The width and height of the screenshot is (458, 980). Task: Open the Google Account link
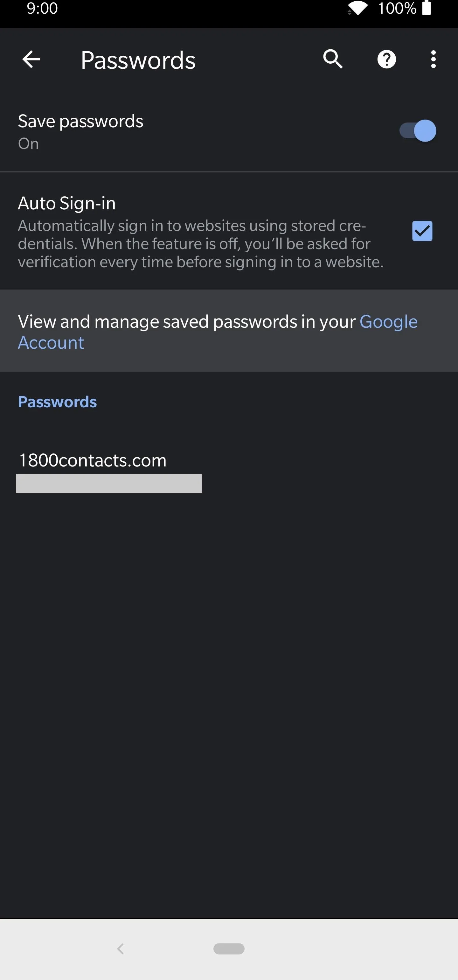(218, 332)
